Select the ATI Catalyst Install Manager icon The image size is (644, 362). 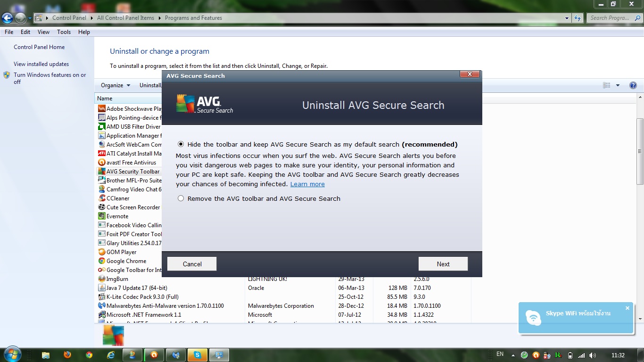(x=102, y=154)
